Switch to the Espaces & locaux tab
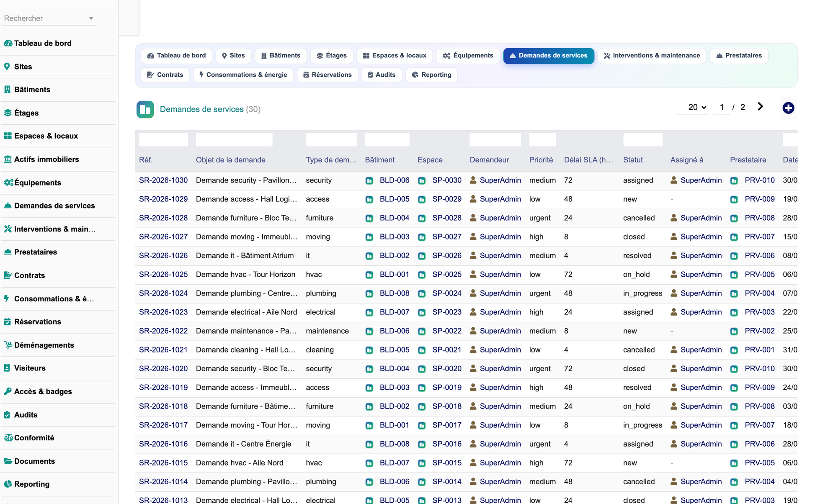This screenshot has width=815, height=504. point(395,55)
